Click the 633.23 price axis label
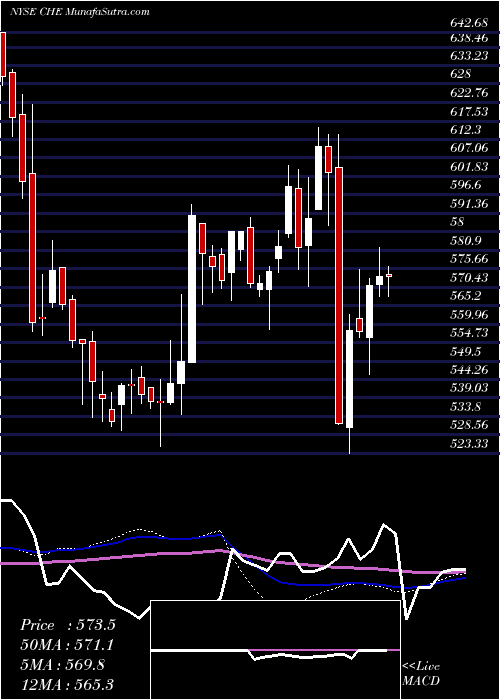Image resolution: width=500 pixels, height=700 pixels. tap(468, 56)
